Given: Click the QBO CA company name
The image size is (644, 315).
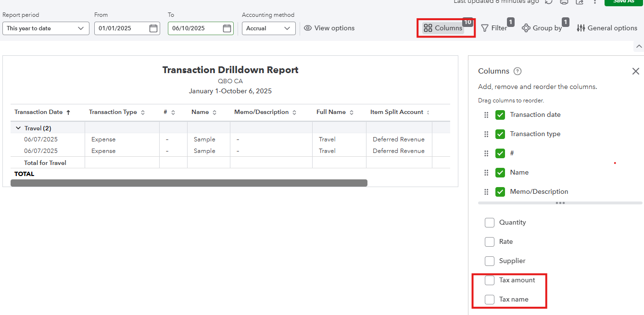Looking at the screenshot, I should 230,81.
